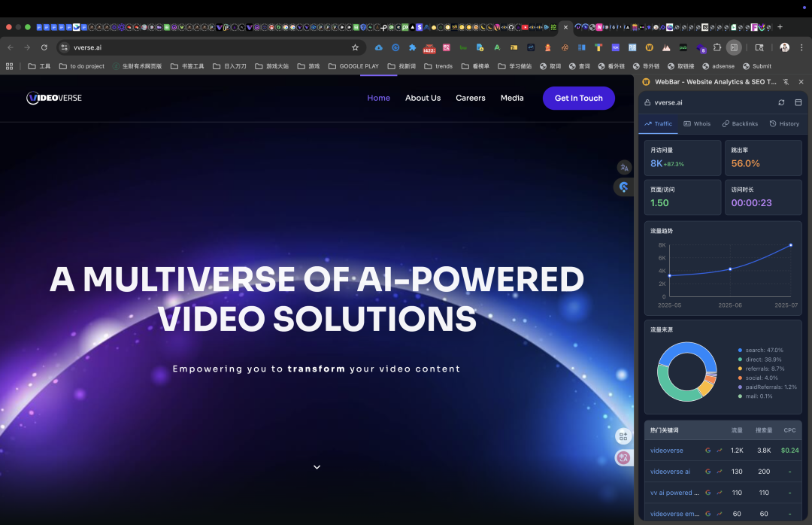This screenshot has height=525, width=812.
Task: Click the site info icon in address bar
Action: (64, 47)
